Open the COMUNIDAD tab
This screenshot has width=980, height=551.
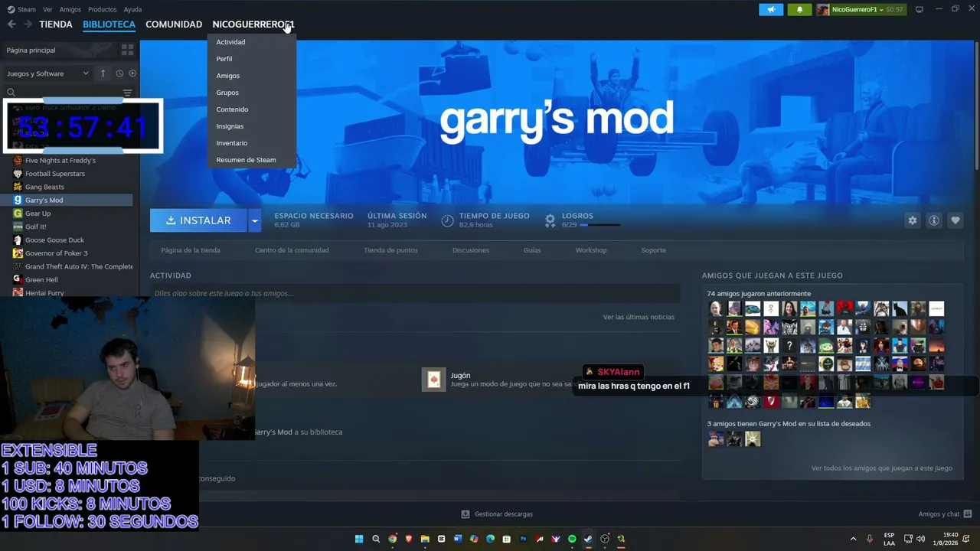coord(174,24)
